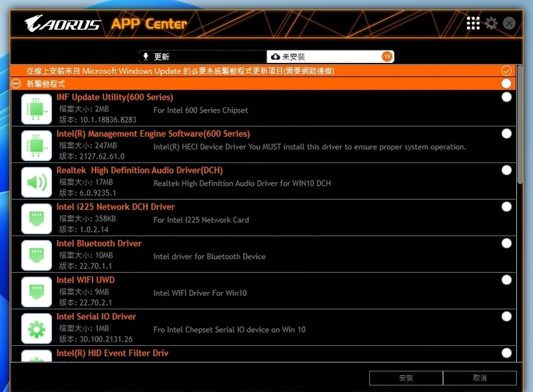Image resolution: width=533 pixels, height=392 pixels.
Task: Click the Realtek audio speaker icon
Action: coord(37,182)
